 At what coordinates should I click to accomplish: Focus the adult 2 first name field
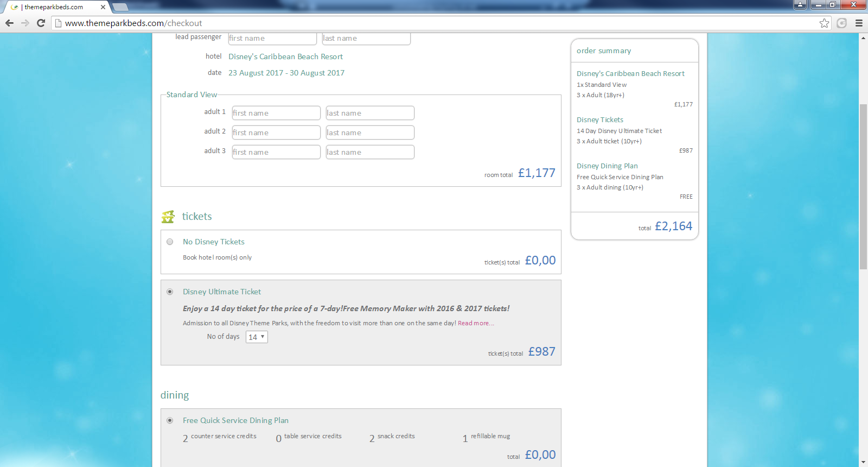276,132
